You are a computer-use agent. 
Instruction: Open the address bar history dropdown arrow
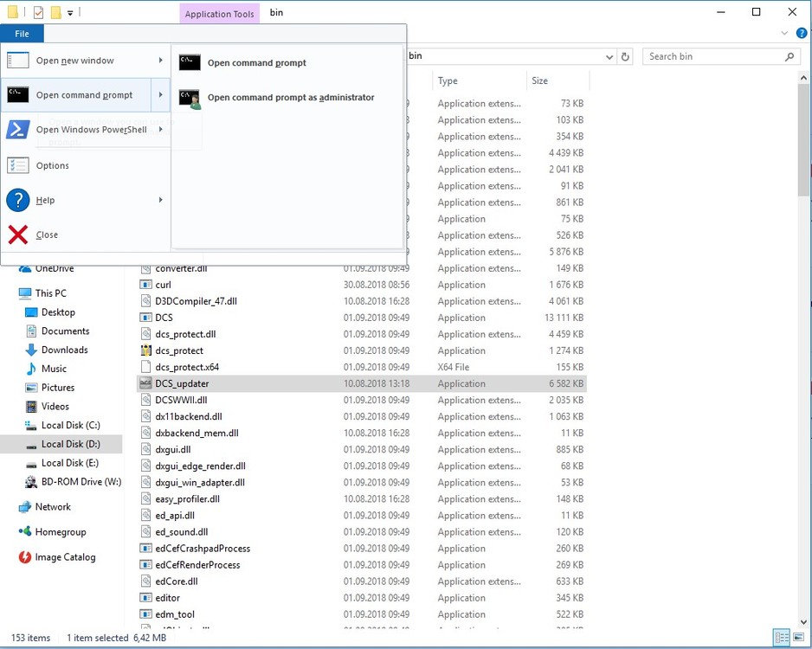pyautogui.click(x=609, y=55)
